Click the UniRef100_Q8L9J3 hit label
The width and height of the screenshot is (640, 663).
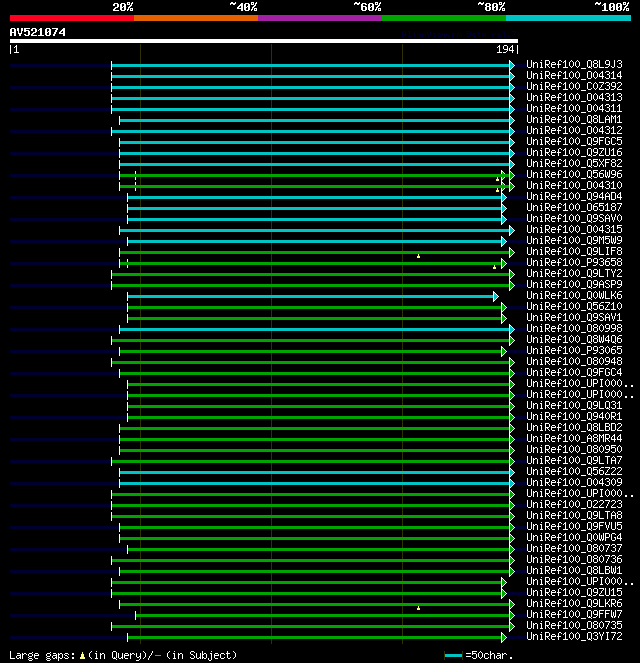tap(574, 64)
